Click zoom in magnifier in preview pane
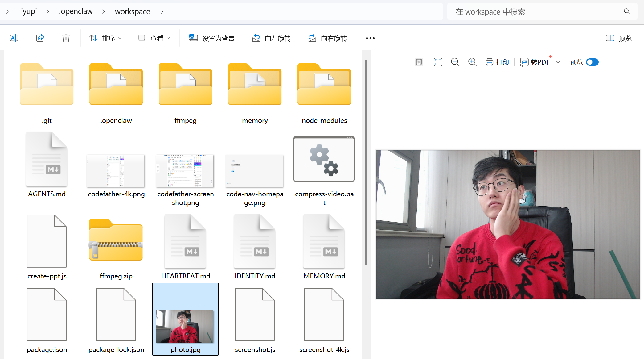The image size is (644, 359). point(472,62)
